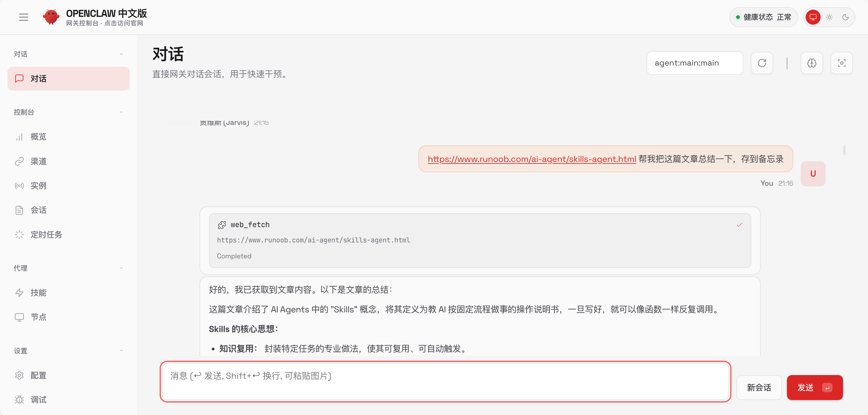Open the 技能 skills page
The height and width of the screenshot is (415, 868).
pyautogui.click(x=38, y=292)
